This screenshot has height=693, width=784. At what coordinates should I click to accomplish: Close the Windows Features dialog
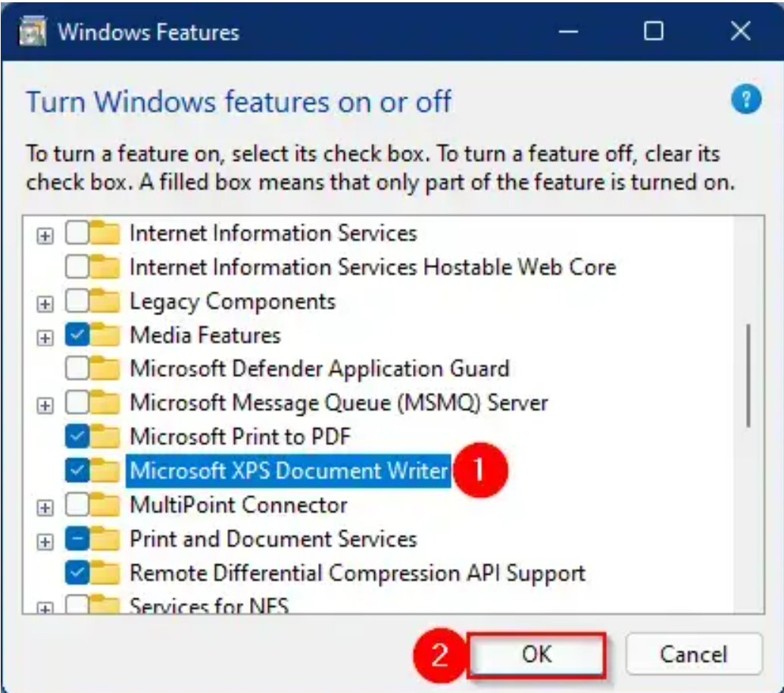coord(740,32)
